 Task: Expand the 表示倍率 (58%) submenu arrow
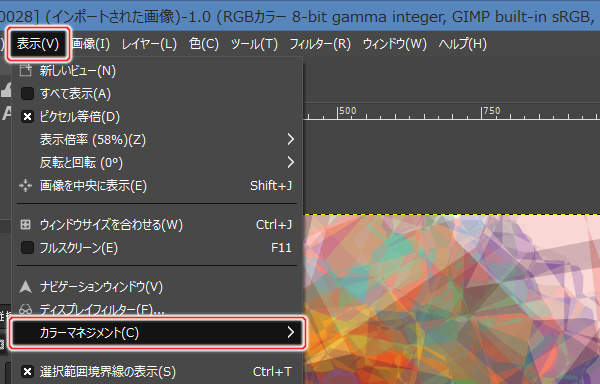click(291, 139)
